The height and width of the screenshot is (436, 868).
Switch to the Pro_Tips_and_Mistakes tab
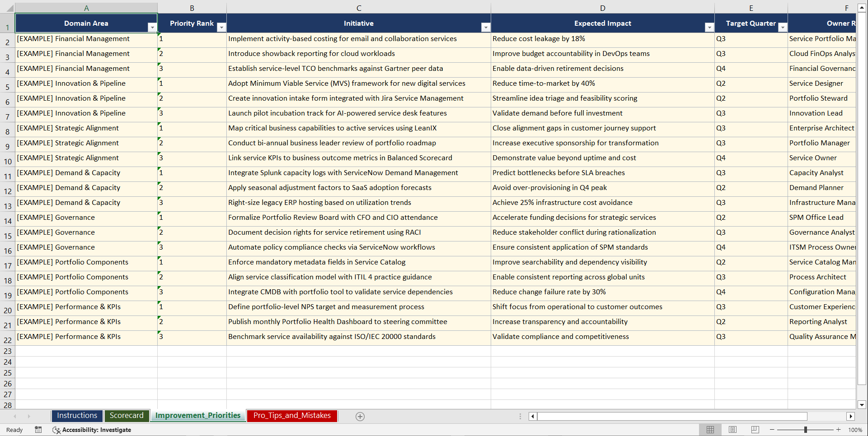click(x=291, y=415)
